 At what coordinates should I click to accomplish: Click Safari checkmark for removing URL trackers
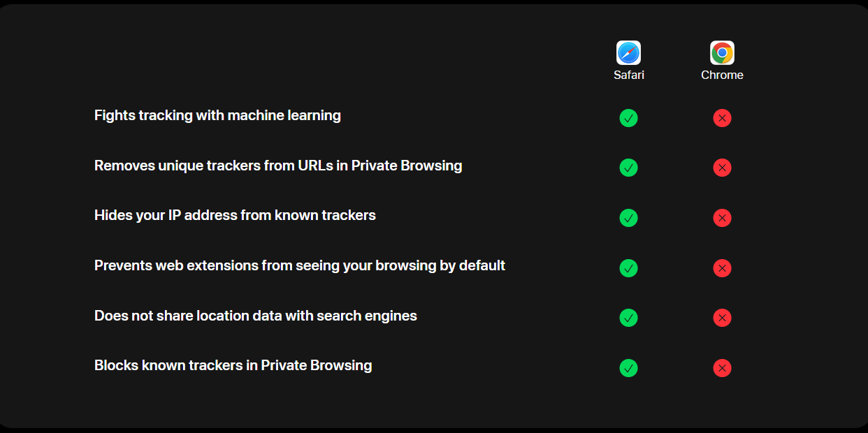tap(628, 168)
